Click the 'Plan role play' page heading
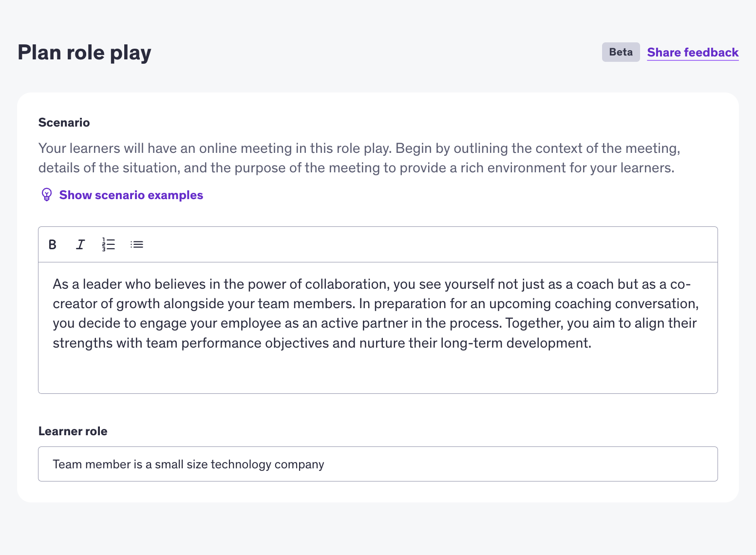Screen dimensions: 756x555 coord(84,53)
